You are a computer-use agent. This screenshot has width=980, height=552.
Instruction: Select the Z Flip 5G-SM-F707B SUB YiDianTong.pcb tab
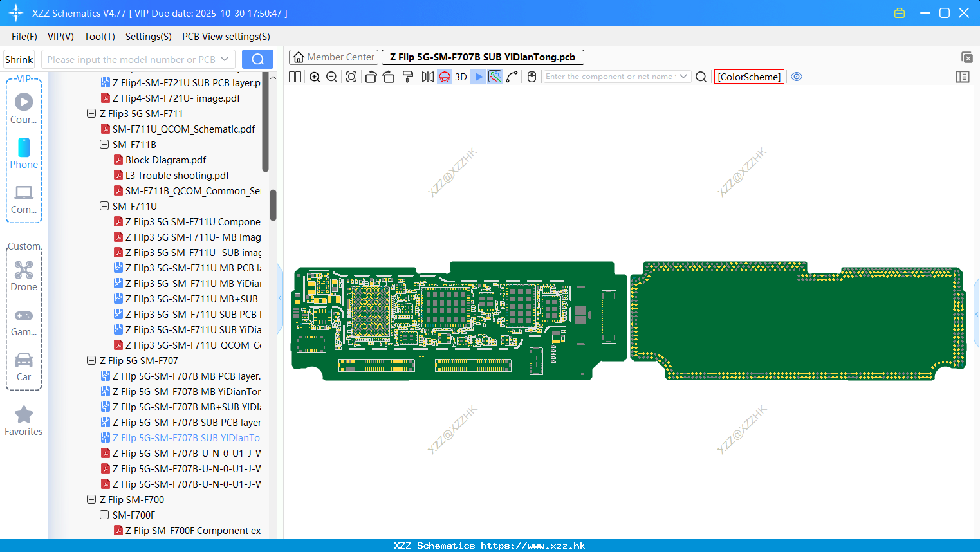point(483,57)
